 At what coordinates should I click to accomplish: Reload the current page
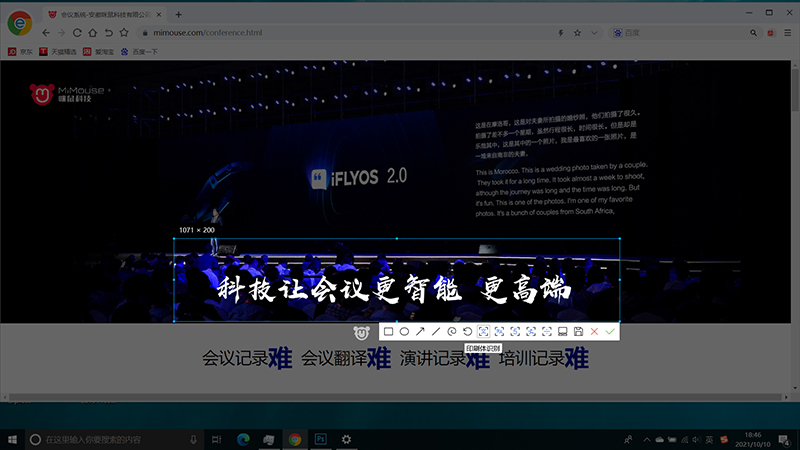pos(77,33)
